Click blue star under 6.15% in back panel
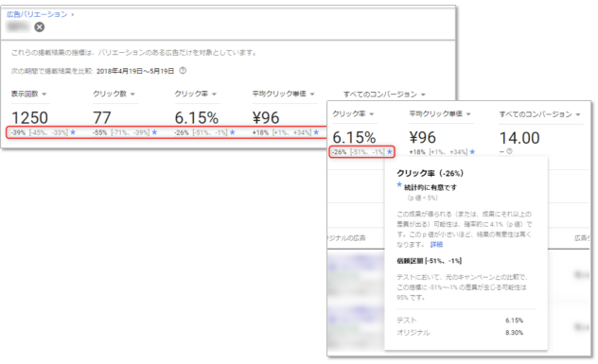598x364 pixels. [232, 132]
